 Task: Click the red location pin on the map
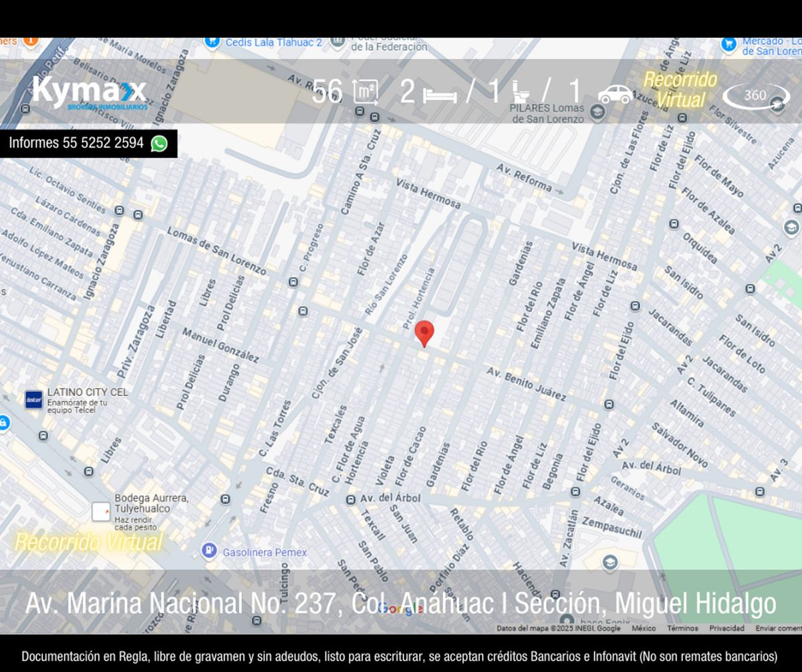[x=424, y=333]
